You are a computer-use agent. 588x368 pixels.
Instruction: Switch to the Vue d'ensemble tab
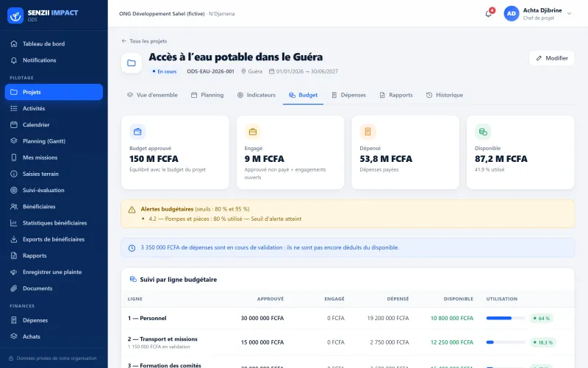[152, 95]
